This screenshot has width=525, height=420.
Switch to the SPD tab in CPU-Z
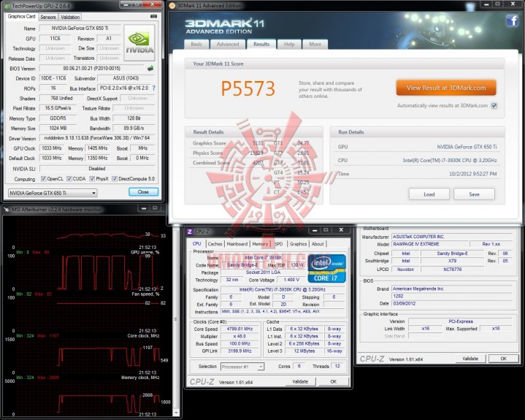coord(279,244)
